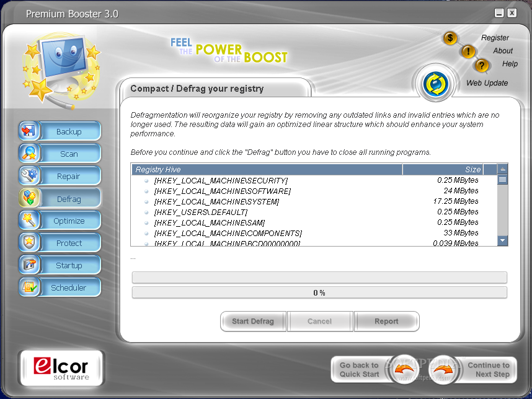This screenshot has height=399, width=532.
Task: Click the Scan magnifier icon
Action: 29,153
